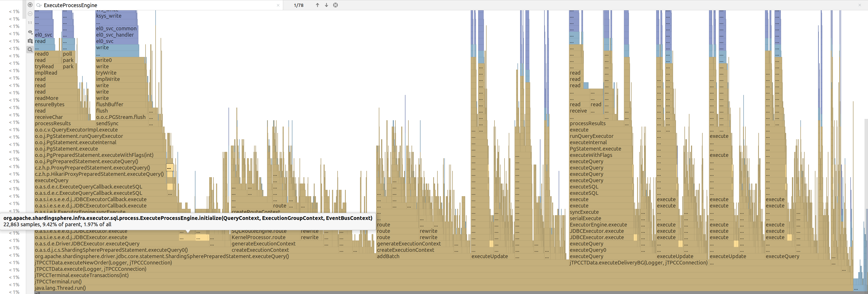Viewport: 868px width, 294px height.
Task: Open the eye icon's dropdown arrow
Action: coord(32,34)
